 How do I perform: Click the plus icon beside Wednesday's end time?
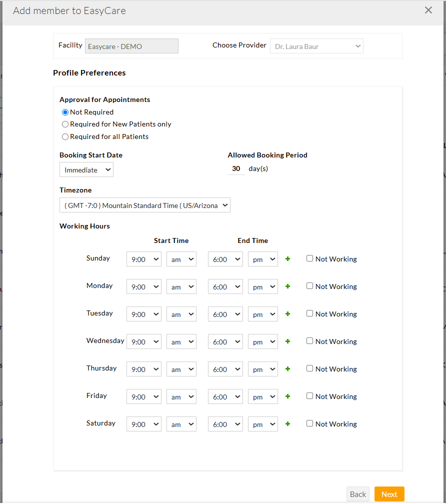tap(287, 341)
